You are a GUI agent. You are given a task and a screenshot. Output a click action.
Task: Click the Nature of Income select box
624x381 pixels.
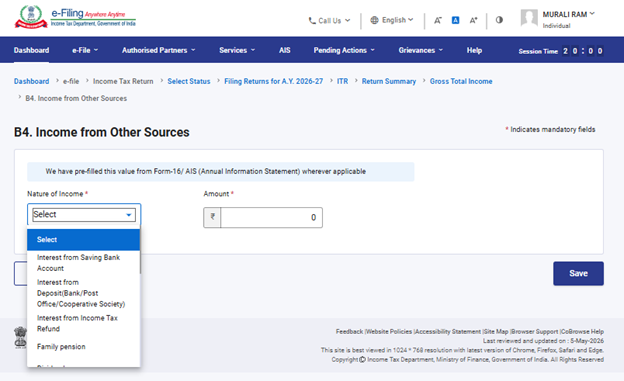84,215
